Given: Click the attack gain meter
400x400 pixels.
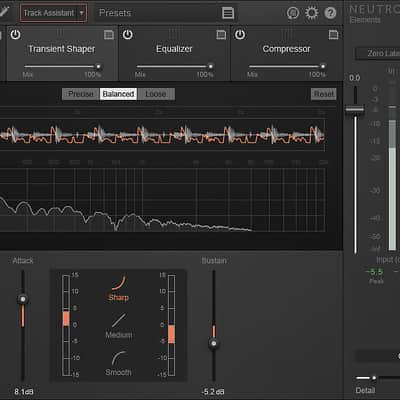Looking at the screenshot, I should click(x=66, y=325).
